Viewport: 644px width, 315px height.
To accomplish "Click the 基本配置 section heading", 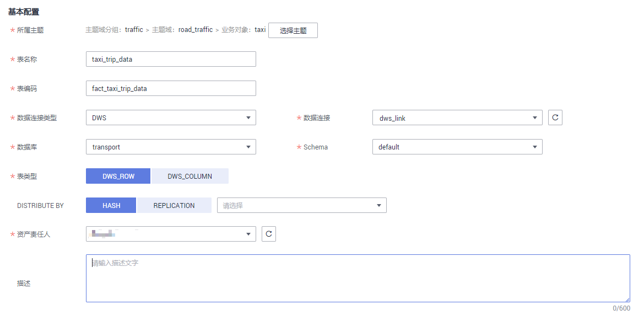I will coord(24,12).
